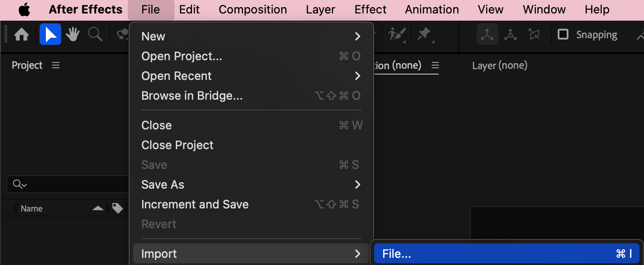This screenshot has height=265, width=644.
Task: Open the Project panel menu
Action: [56, 66]
